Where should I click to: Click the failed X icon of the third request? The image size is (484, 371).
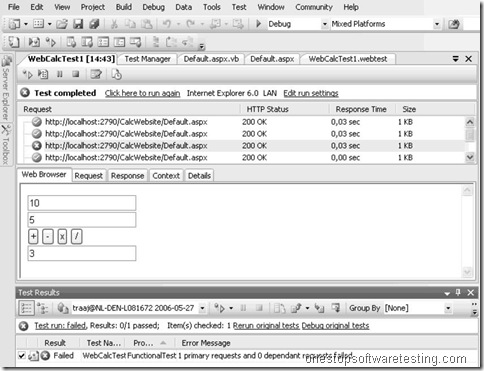[x=37, y=146]
